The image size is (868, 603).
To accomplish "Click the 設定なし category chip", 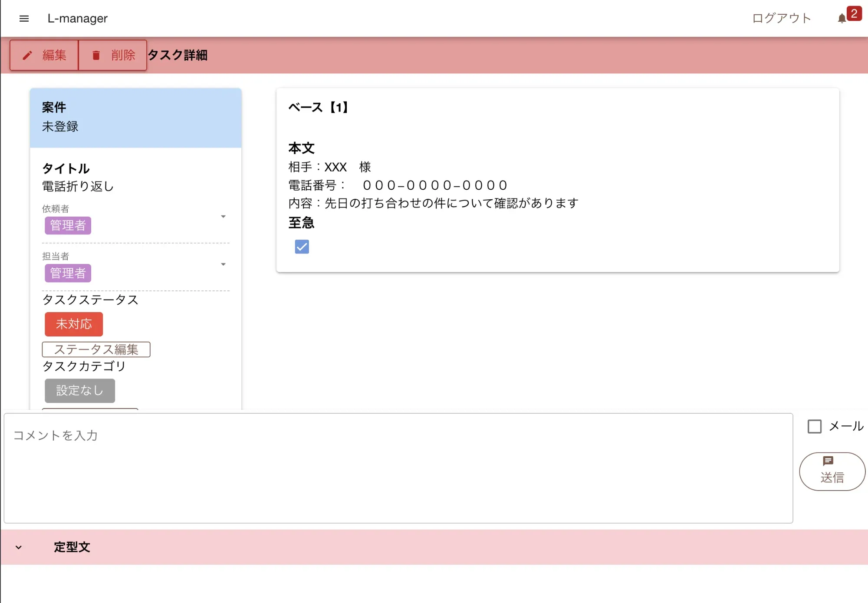I will click(79, 390).
